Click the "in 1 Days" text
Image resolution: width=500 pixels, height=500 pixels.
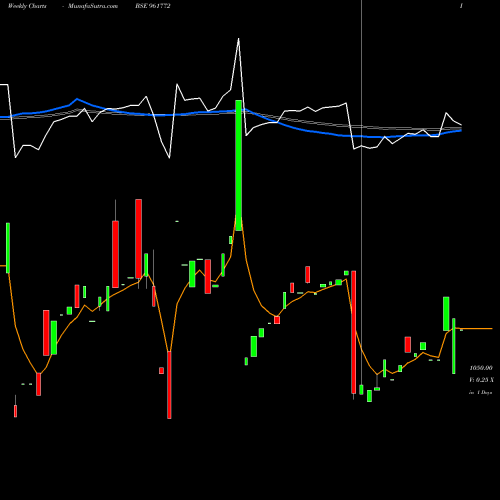480,392
